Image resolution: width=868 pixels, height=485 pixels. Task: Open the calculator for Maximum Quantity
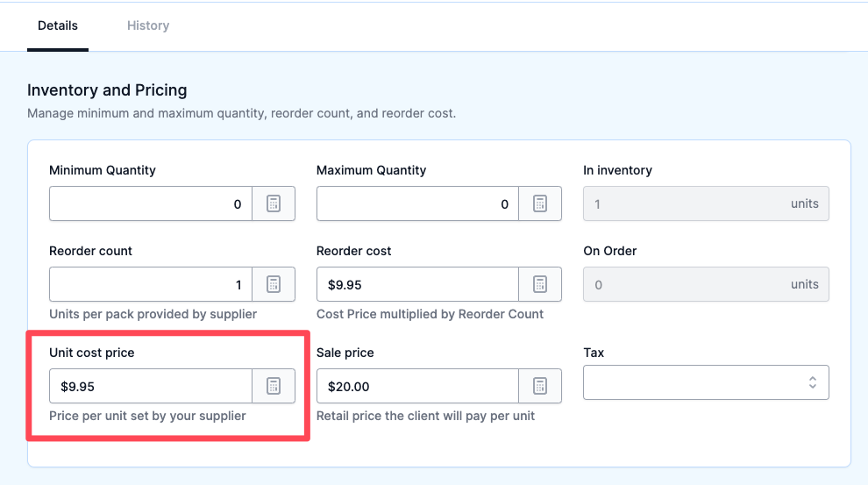click(540, 203)
